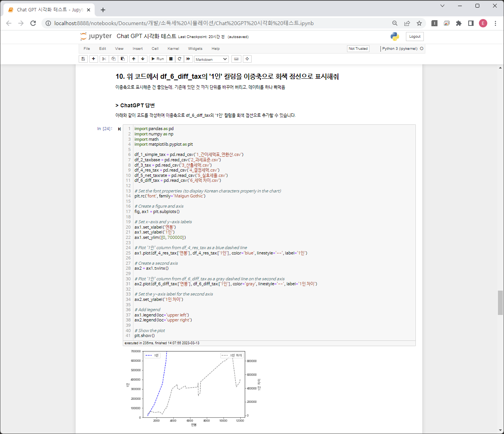Click the executed in 235ms status line

coord(162,343)
